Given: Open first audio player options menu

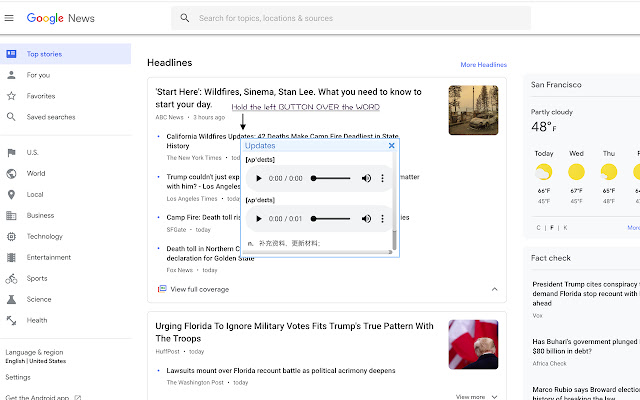Looking at the screenshot, I should pyautogui.click(x=382, y=178).
